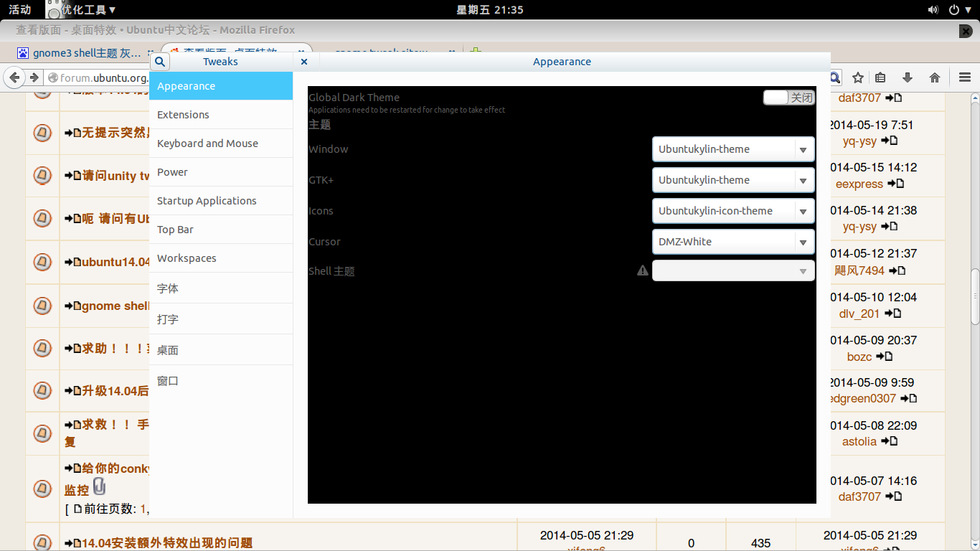Click the Firefox forward arrow button
980x551 pixels.
point(34,77)
